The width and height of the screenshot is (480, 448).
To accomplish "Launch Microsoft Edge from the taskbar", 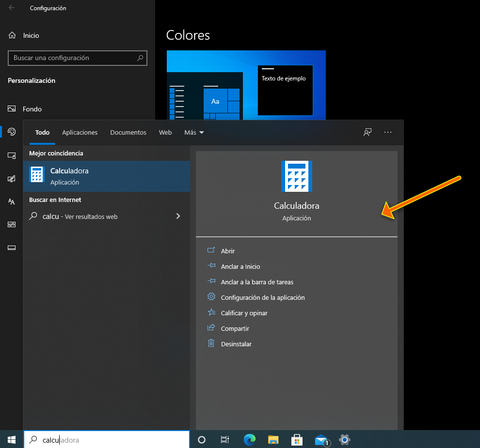I will coord(249,440).
